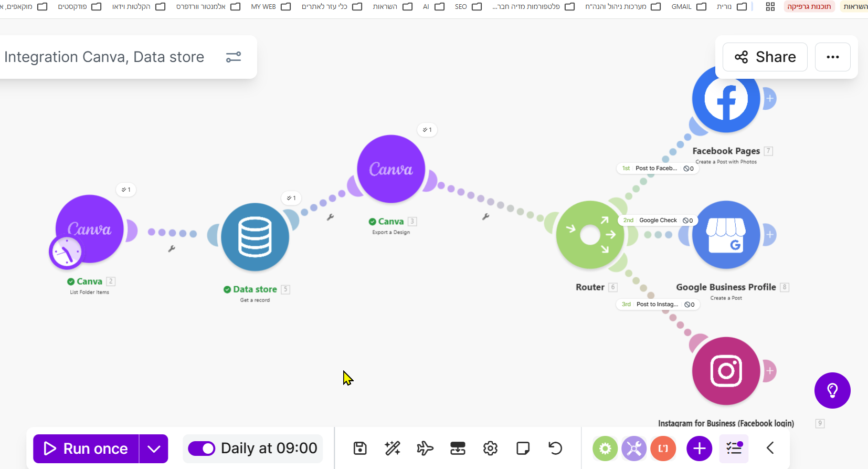The width and height of the screenshot is (868, 469).
Task: Open the Google Business Profile module
Action: click(726, 235)
